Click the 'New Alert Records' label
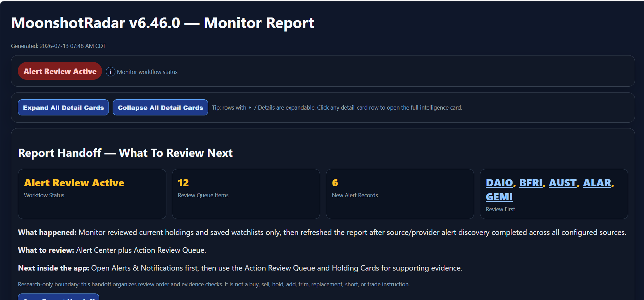The width and height of the screenshot is (644, 300). pyautogui.click(x=355, y=195)
